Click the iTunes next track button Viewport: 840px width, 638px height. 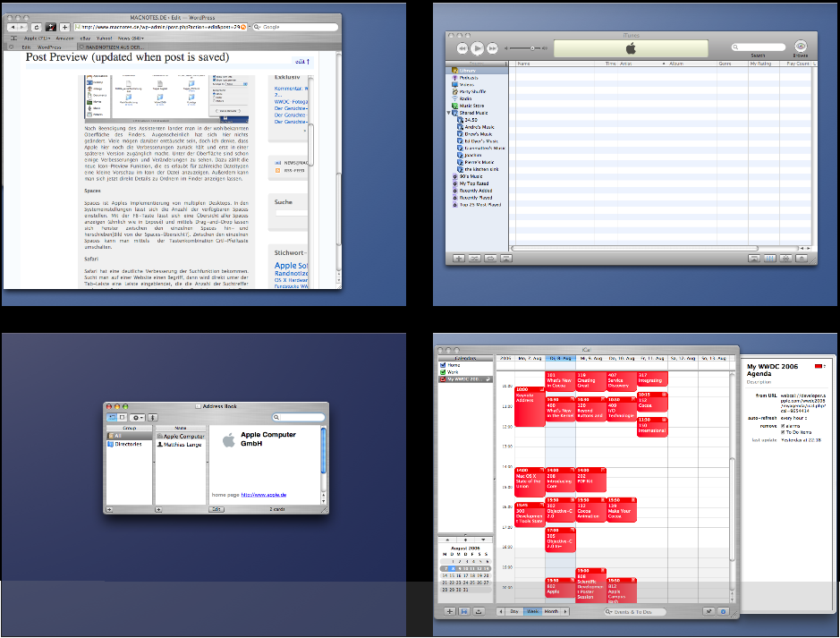(492, 48)
